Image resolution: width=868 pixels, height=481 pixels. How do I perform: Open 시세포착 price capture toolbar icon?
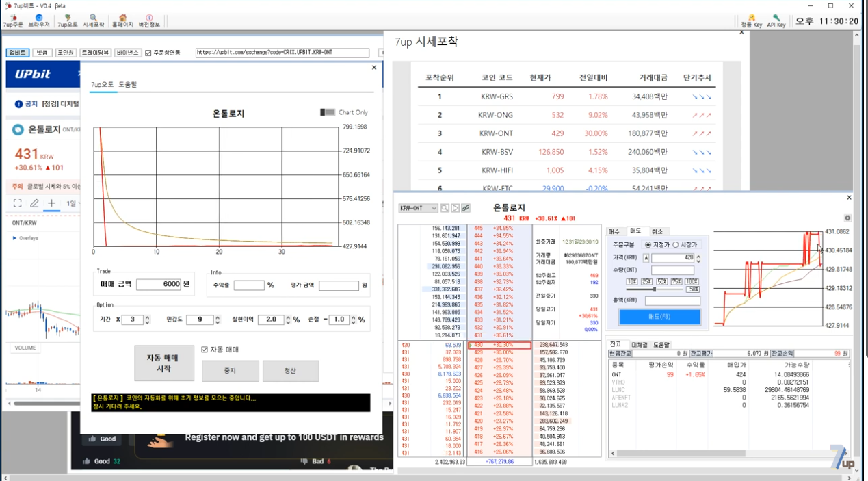(93, 21)
